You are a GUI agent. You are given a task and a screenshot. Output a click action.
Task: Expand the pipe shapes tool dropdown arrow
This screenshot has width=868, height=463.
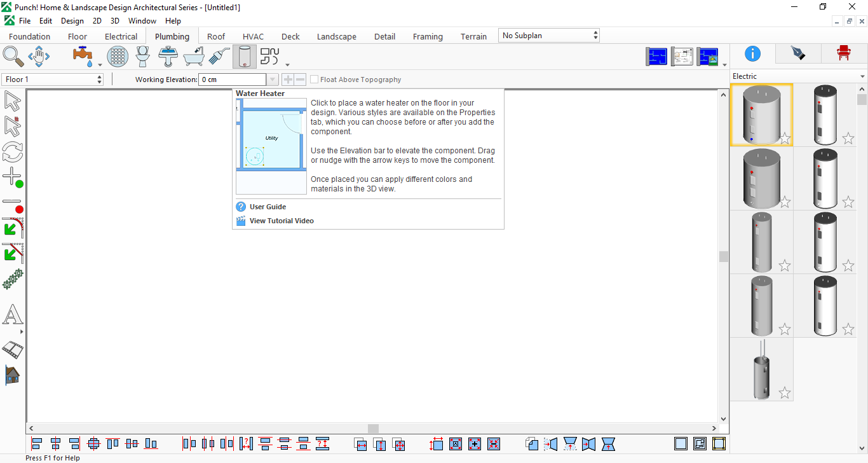[287, 65]
